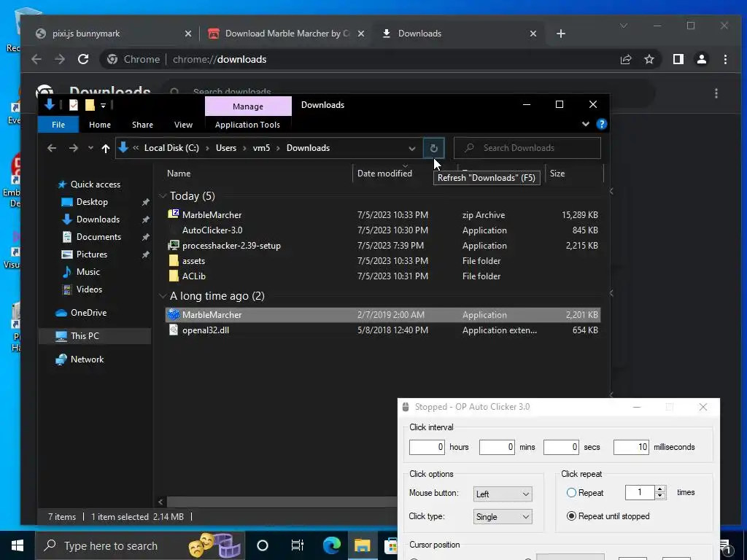
Task: Click the taskbar search box
Action: tap(139, 545)
